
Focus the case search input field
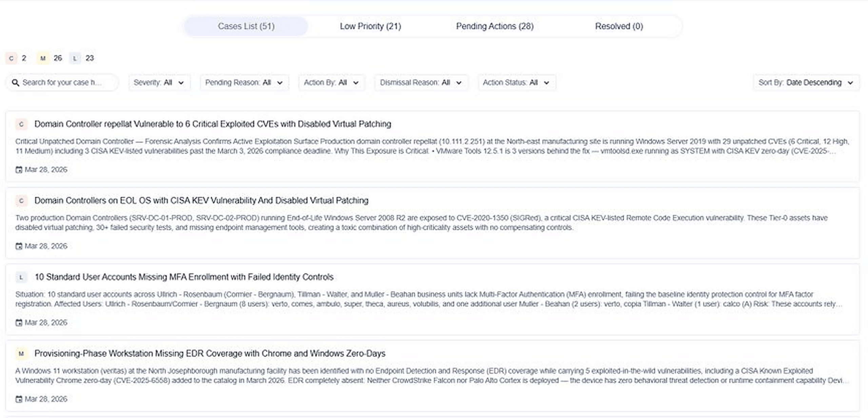point(64,83)
